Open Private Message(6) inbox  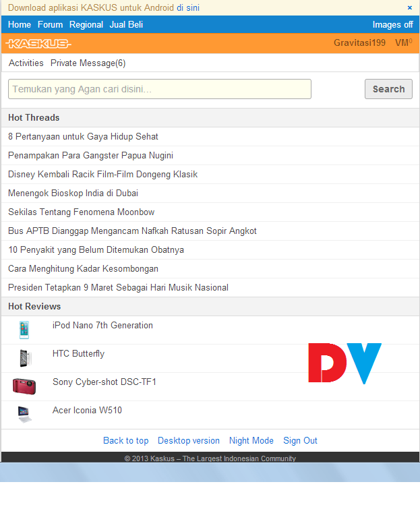(88, 63)
